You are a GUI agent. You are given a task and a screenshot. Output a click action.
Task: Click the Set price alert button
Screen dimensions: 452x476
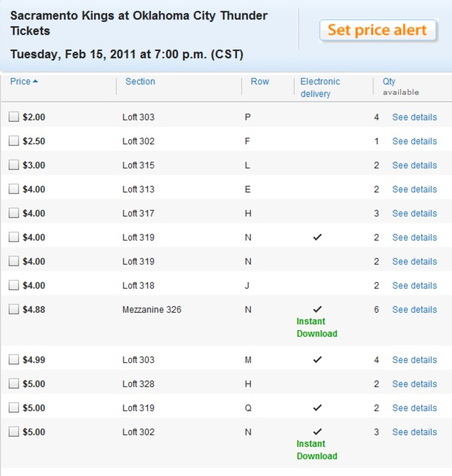coord(378,30)
